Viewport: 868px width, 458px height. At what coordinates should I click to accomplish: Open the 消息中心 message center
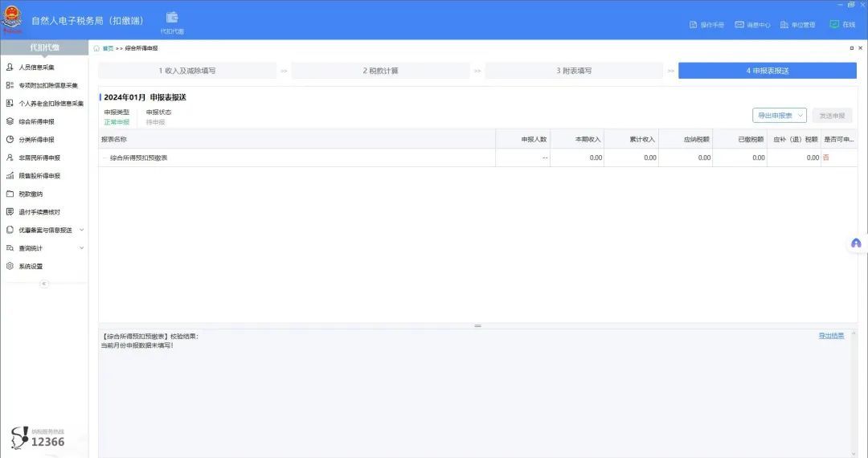coord(739,25)
